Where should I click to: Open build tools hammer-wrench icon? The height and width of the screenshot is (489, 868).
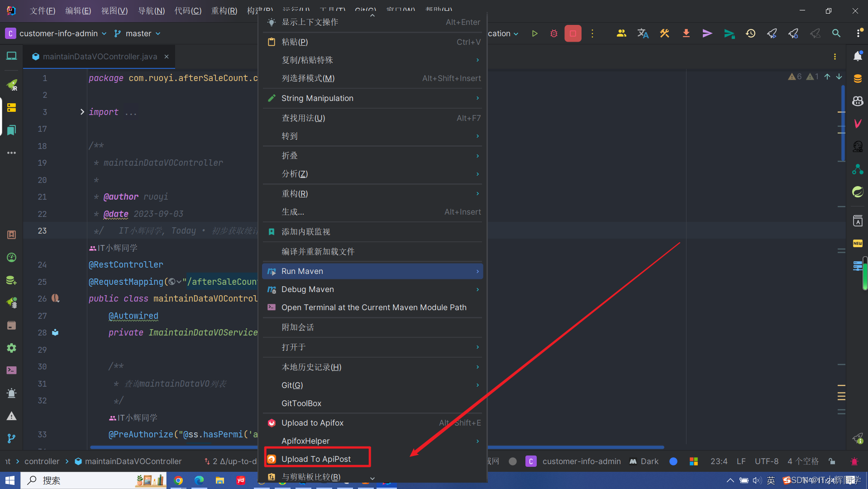point(664,34)
